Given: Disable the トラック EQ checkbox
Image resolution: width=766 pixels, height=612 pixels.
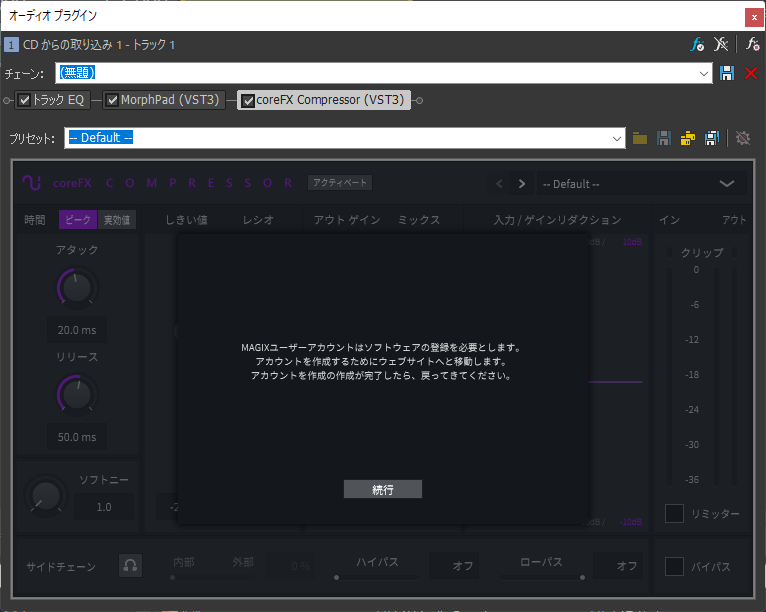Looking at the screenshot, I should [x=25, y=100].
